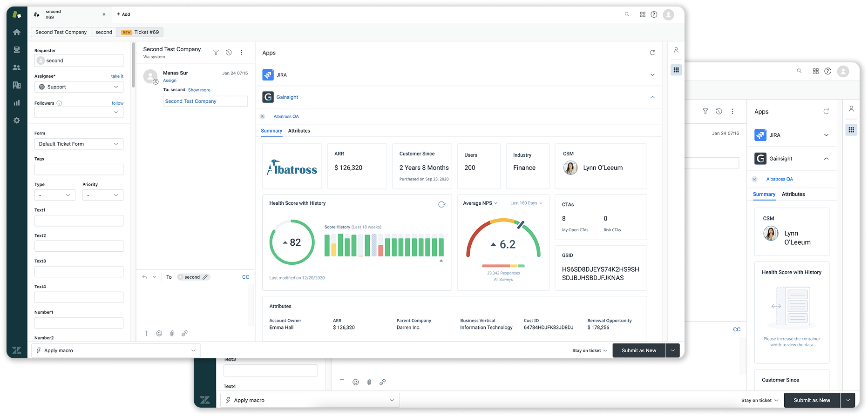Open the Organizations icon in left sidebar
The height and width of the screenshot is (416, 868).
[x=17, y=85]
